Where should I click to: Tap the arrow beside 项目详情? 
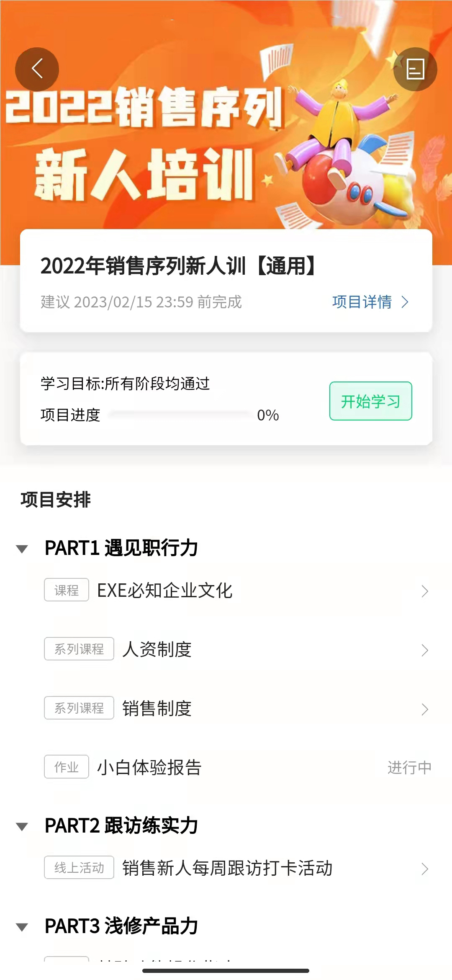click(x=405, y=302)
